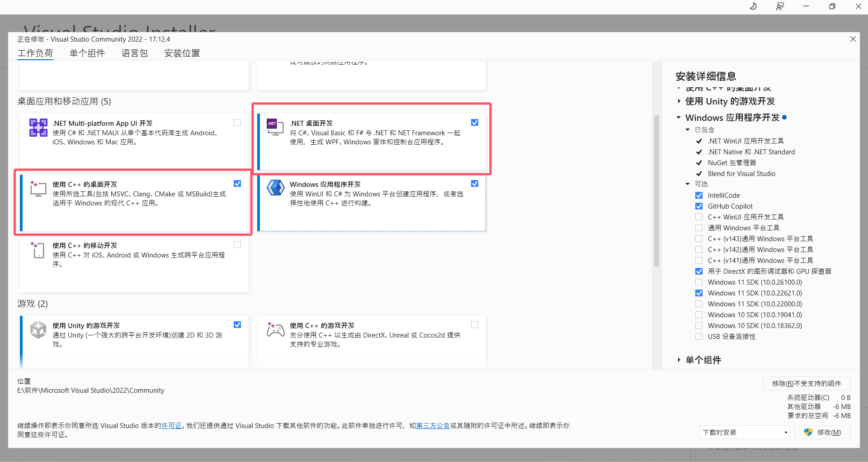Click the workloads list vertical scrollbar
The image size is (868, 462).
tap(656, 191)
